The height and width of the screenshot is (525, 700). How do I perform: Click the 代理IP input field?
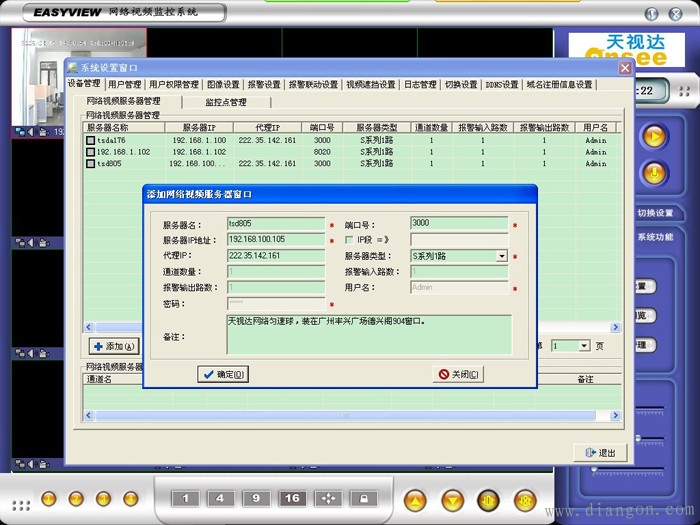[x=276, y=256]
